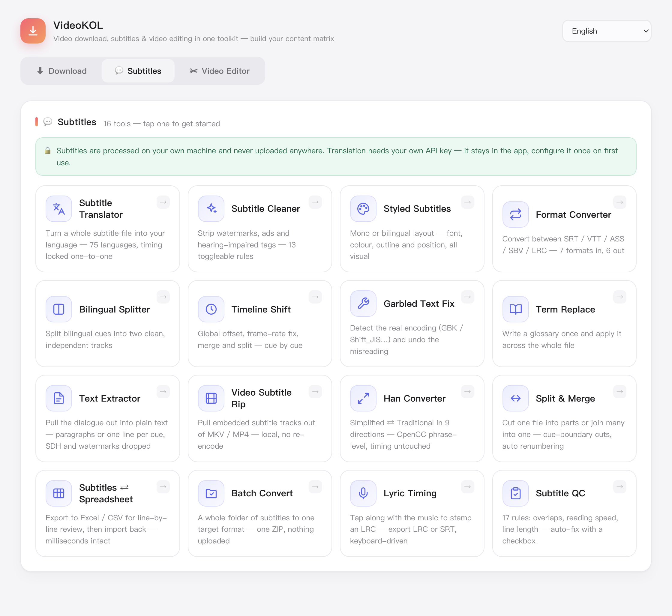Select the Subtitles tab
Image resolution: width=672 pixels, height=616 pixels.
(x=138, y=71)
